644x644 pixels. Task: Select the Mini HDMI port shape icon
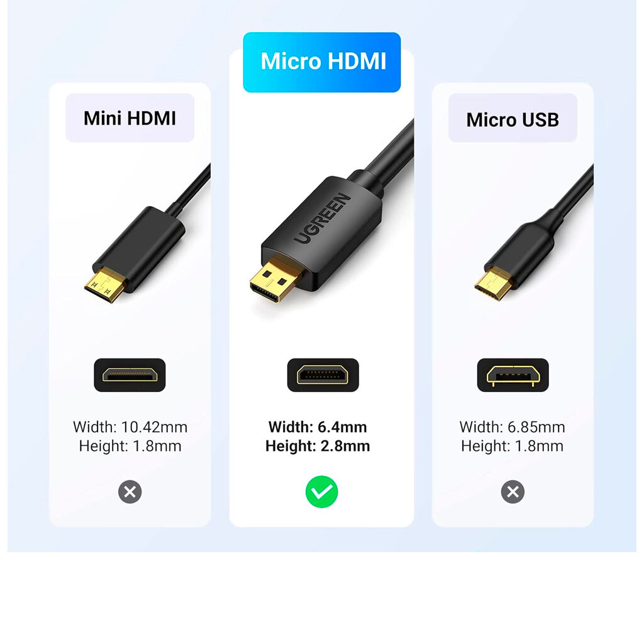(x=130, y=375)
